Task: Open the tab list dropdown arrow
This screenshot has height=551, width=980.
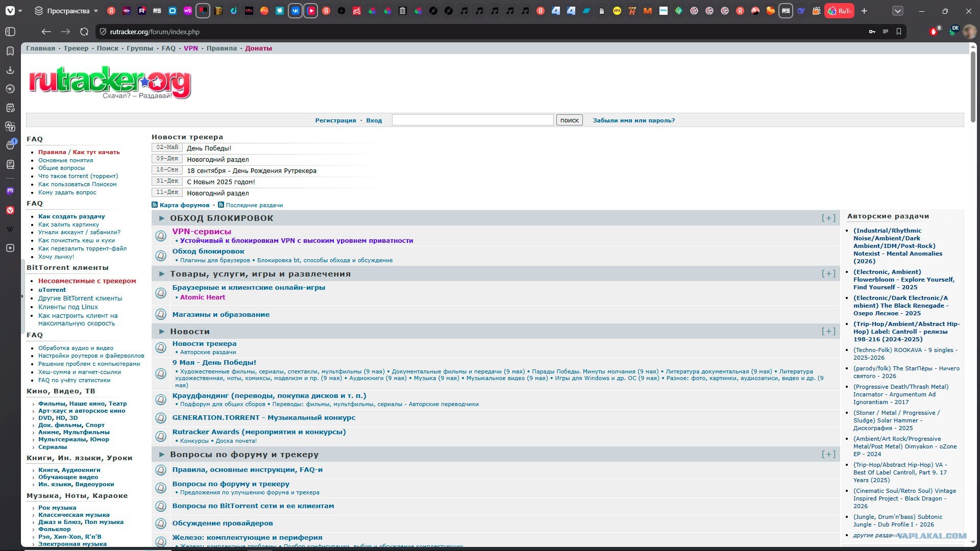Action: click(898, 11)
